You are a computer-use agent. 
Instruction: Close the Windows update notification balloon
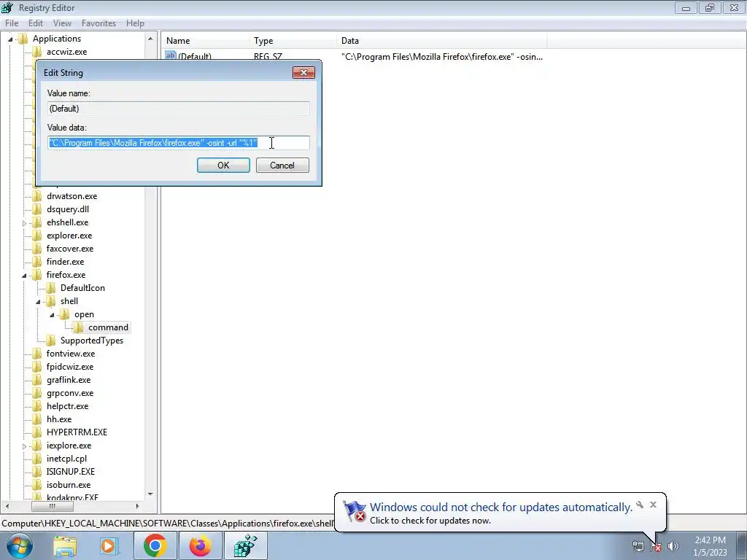click(x=653, y=505)
